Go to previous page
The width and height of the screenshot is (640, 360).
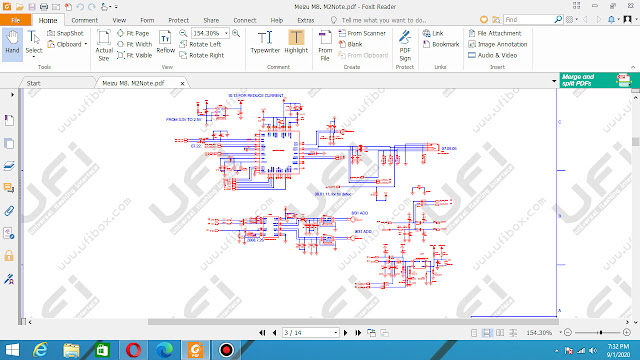274,333
